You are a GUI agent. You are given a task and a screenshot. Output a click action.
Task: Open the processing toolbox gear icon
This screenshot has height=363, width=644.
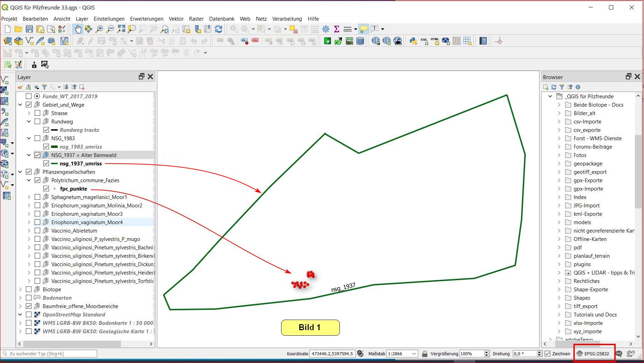coord(325,29)
